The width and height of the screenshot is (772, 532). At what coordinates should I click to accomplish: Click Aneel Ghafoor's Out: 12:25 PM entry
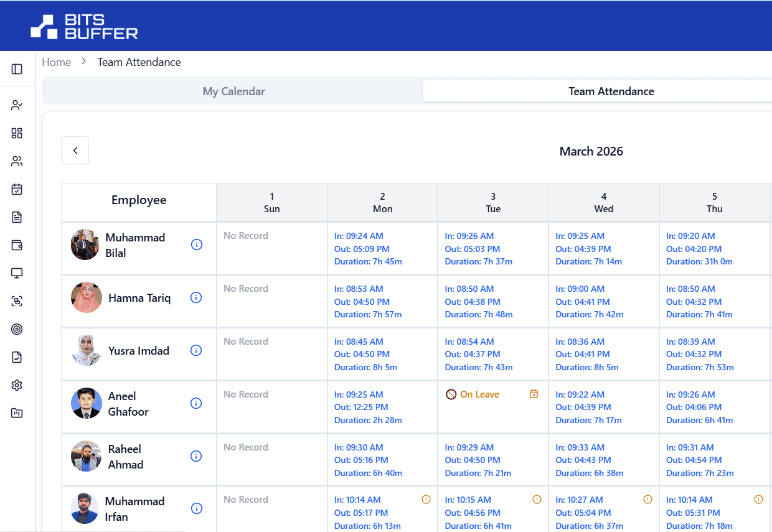[x=361, y=407]
